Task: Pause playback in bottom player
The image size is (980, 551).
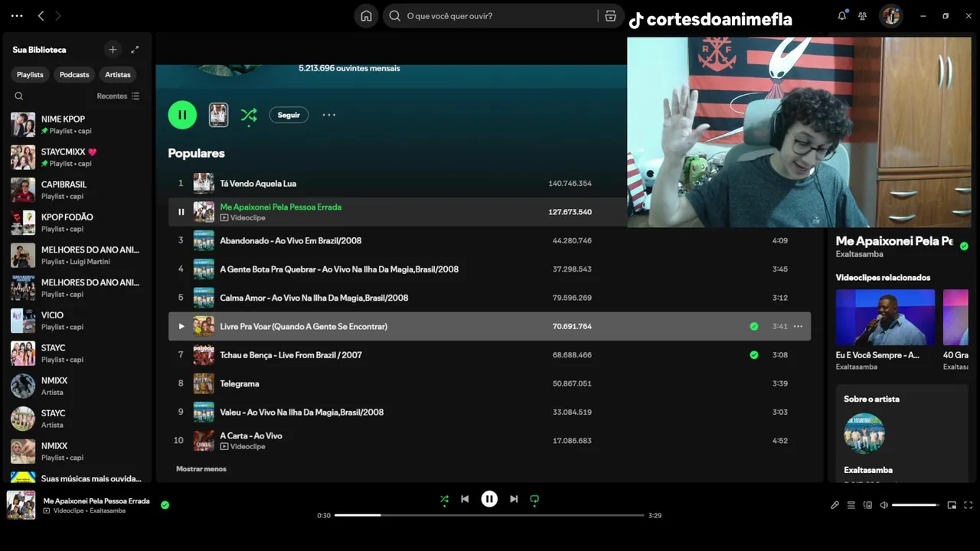Action: [489, 499]
